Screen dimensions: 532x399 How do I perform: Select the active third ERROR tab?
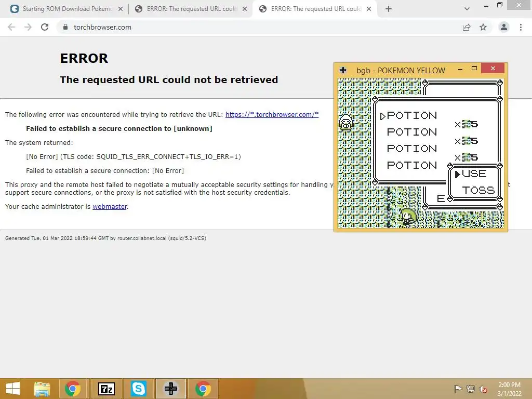click(315, 9)
